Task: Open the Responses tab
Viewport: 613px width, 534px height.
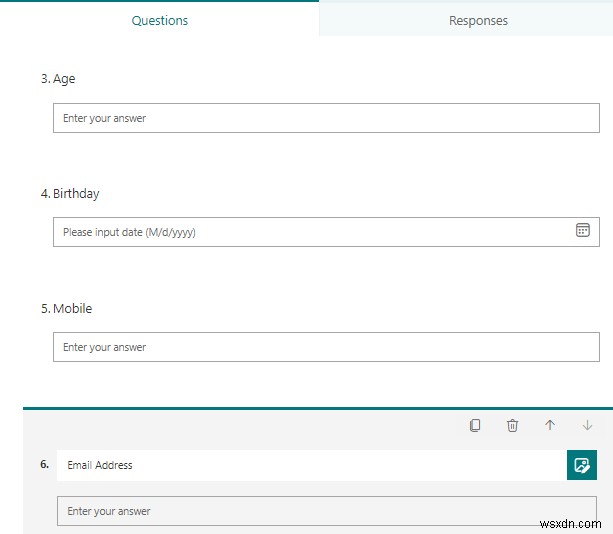Action: point(478,20)
